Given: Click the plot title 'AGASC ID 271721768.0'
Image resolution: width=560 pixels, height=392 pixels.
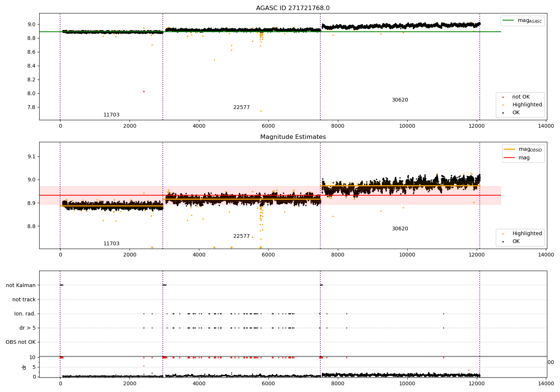Looking at the screenshot, I should [x=293, y=8].
